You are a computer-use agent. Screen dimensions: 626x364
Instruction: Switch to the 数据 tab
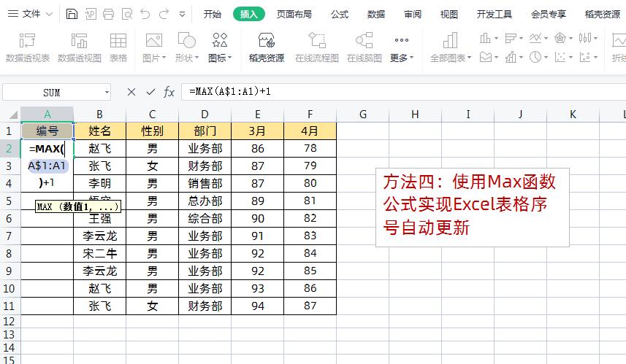point(376,15)
